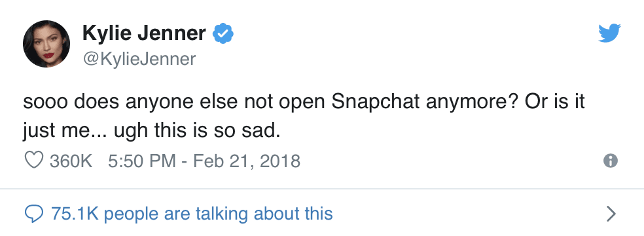Click the blue speech bubble reply icon
Screen dimensions: 644x236
tap(34, 214)
